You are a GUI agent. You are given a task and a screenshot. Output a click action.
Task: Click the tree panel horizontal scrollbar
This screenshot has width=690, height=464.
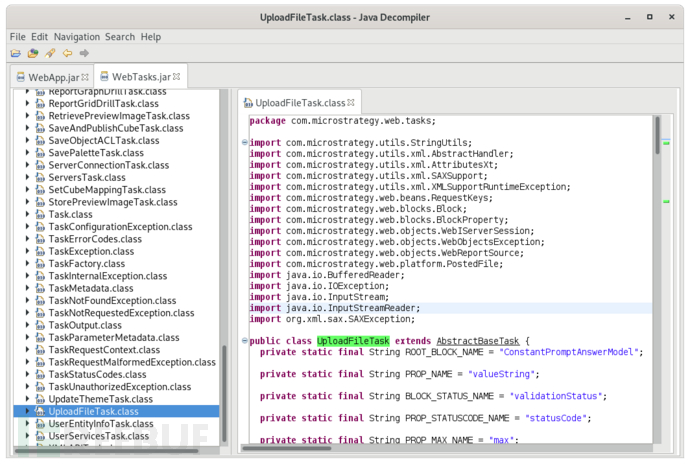pyautogui.click(x=106, y=450)
